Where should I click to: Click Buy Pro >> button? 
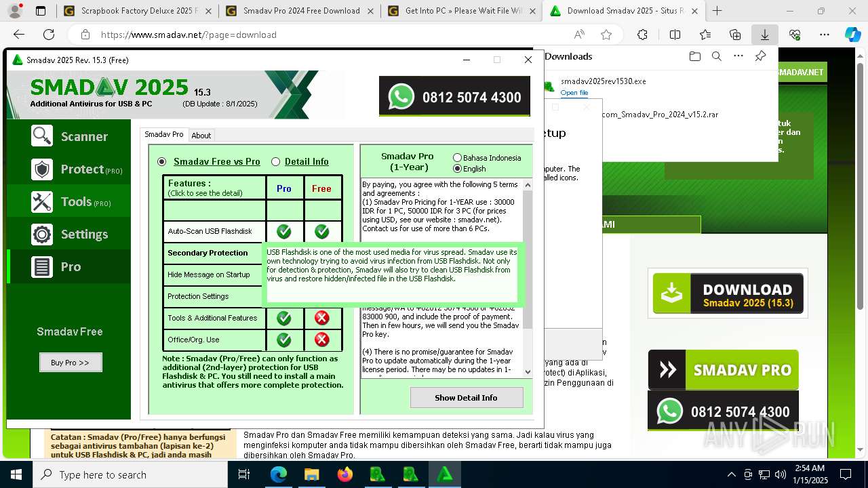point(71,363)
